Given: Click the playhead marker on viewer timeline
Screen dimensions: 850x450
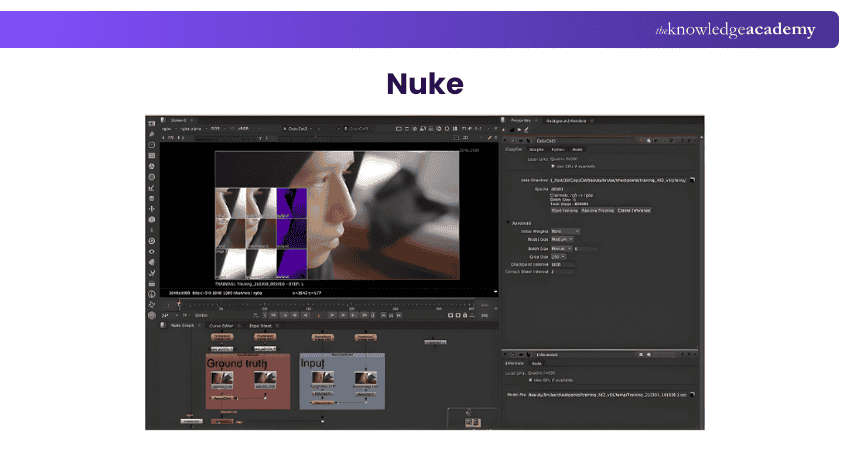Looking at the screenshot, I should 179,303.
